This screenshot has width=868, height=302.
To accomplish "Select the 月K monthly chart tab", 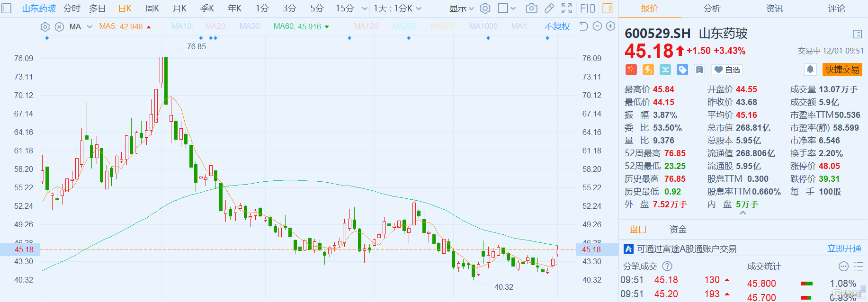I will [x=180, y=9].
